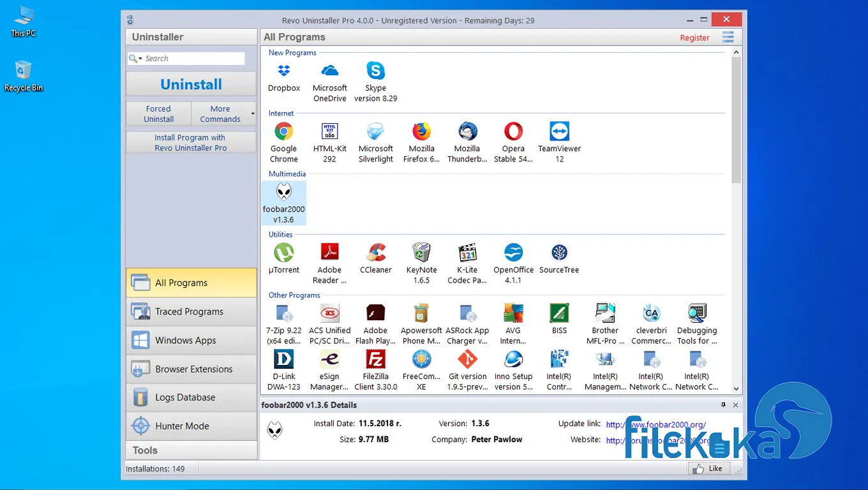Screen dimensions: 868x490
Task: Open the This PC desktop icon
Action: (24, 22)
